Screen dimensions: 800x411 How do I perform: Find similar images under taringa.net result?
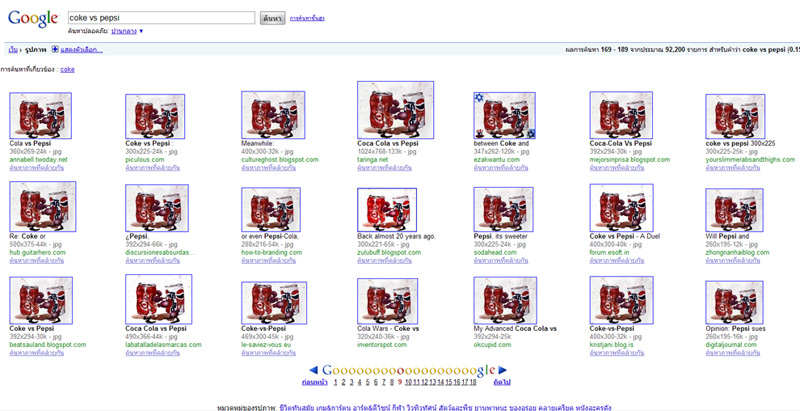click(x=385, y=168)
